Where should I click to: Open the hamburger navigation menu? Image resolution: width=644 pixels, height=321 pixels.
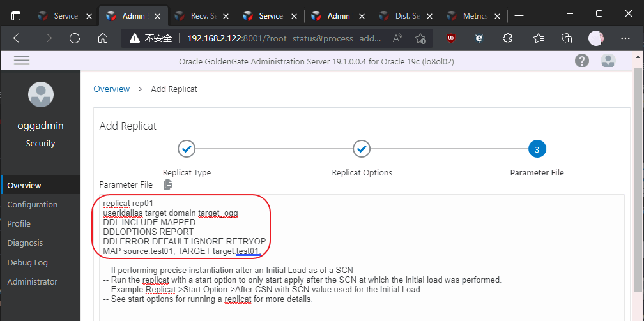[22, 61]
